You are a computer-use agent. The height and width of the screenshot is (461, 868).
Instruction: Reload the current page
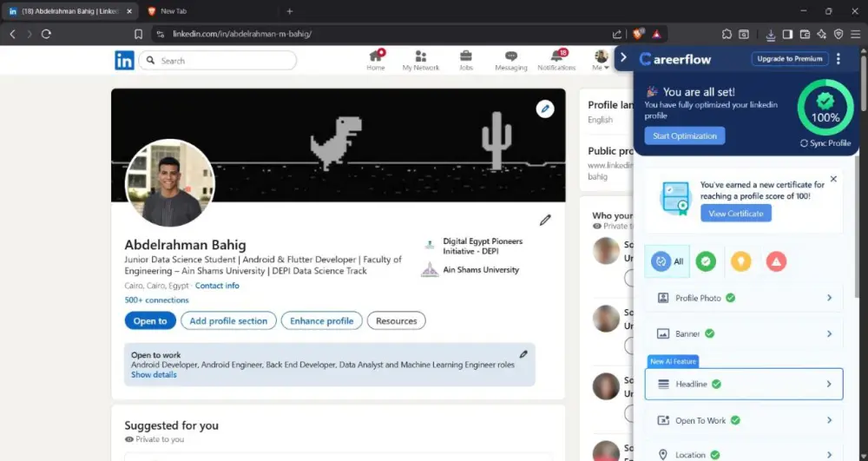(47, 34)
